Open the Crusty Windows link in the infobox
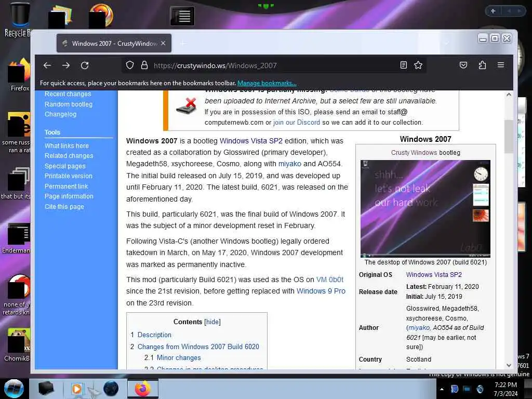The width and height of the screenshot is (532, 399). [x=414, y=153]
